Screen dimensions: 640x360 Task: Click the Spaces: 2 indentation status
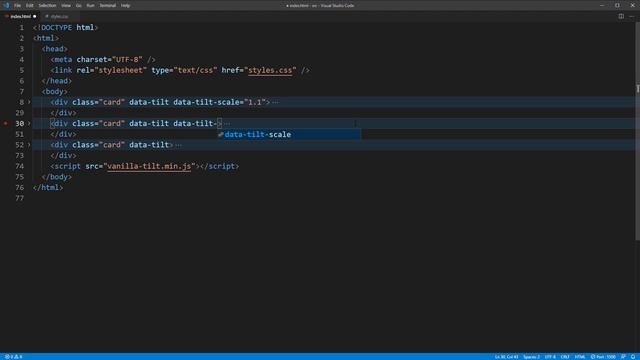pos(531,357)
